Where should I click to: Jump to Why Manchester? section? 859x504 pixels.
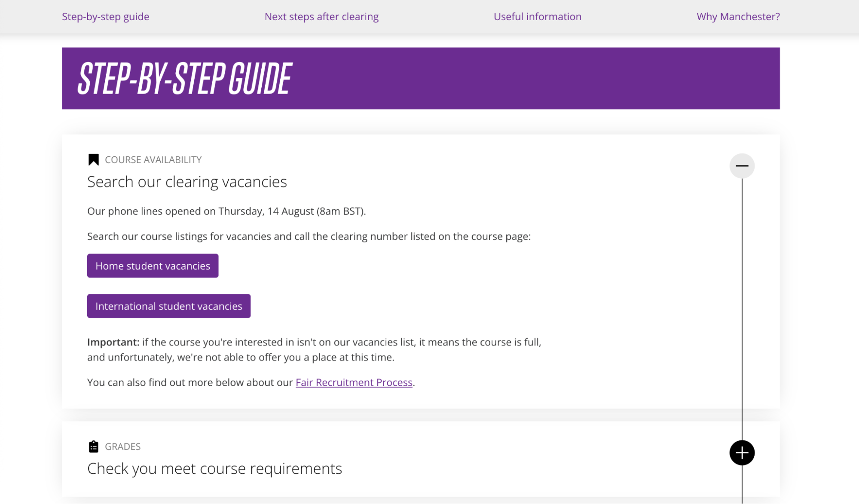coord(738,16)
